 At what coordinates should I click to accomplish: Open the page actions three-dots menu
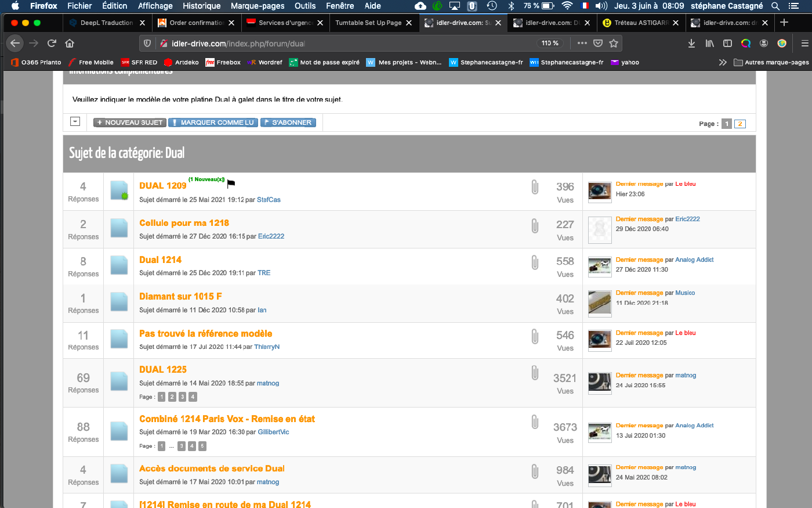(582, 44)
